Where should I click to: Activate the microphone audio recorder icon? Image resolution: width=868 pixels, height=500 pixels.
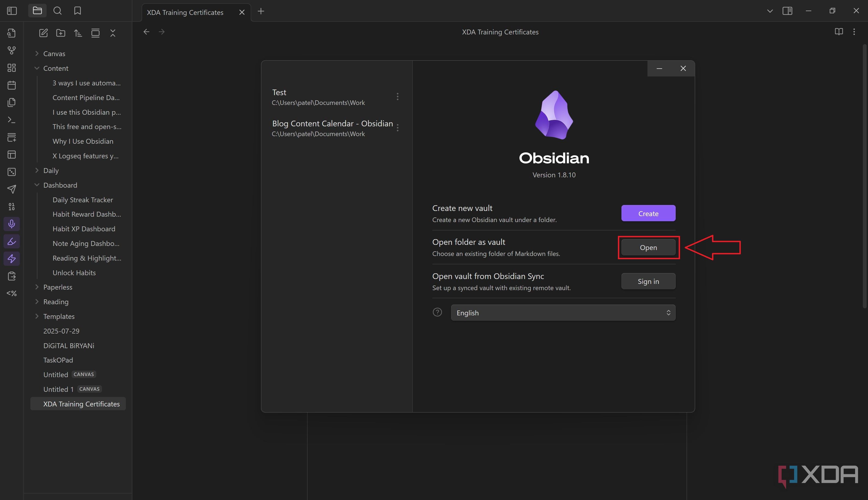tap(11, 224)
